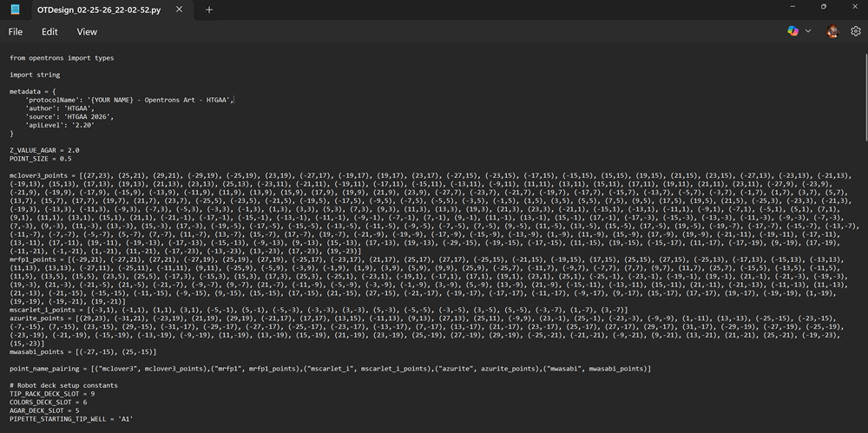Open the Copilot AI icon

pyautogui.click(x=792, y=31)
